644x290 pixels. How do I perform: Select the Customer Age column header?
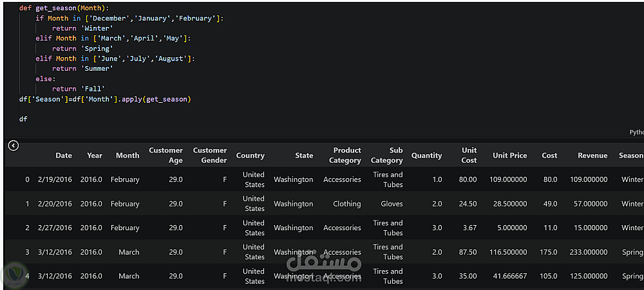pyautogui.click(x=166, y=156)
